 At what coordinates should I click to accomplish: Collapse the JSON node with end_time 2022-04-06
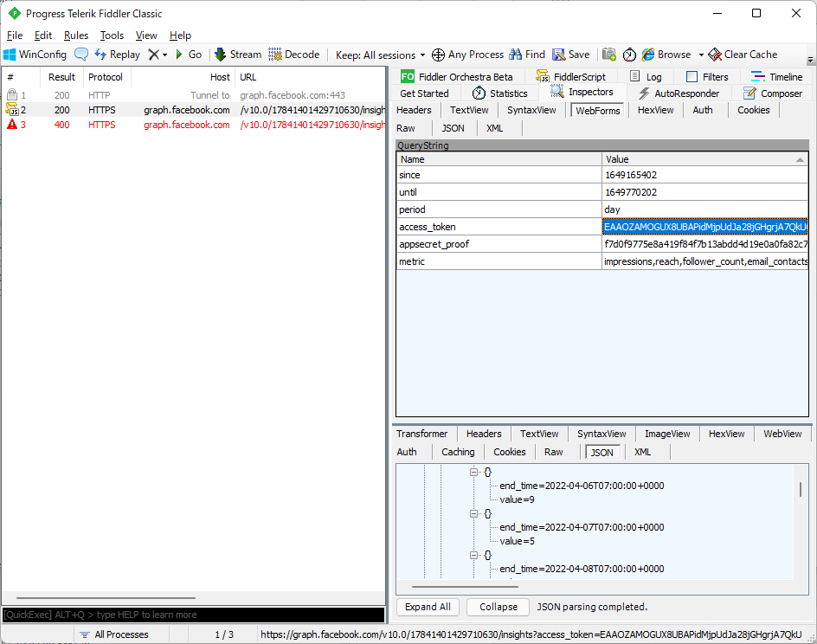[x=474, y=472]
